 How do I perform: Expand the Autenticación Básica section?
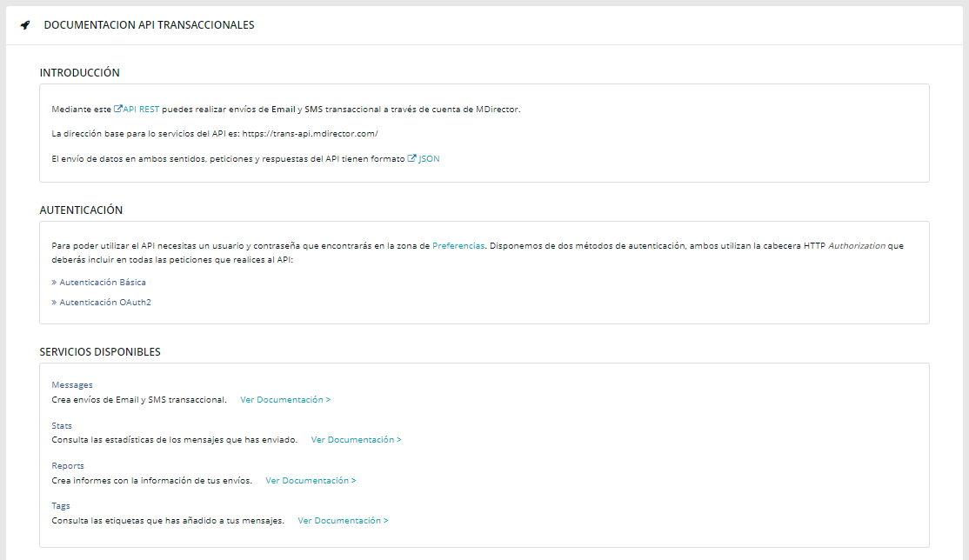103,283
